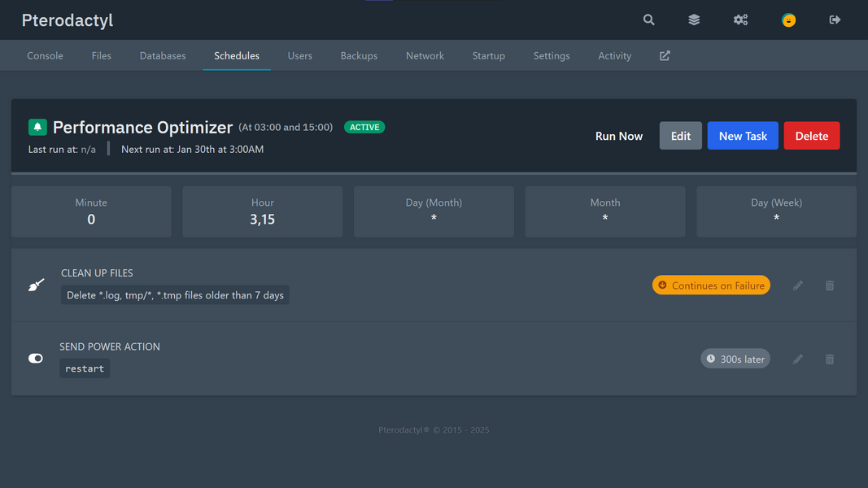Viewport: 868px width, 488px height.
Task: Click the server layers stack icon
Action: pos(694,20)
